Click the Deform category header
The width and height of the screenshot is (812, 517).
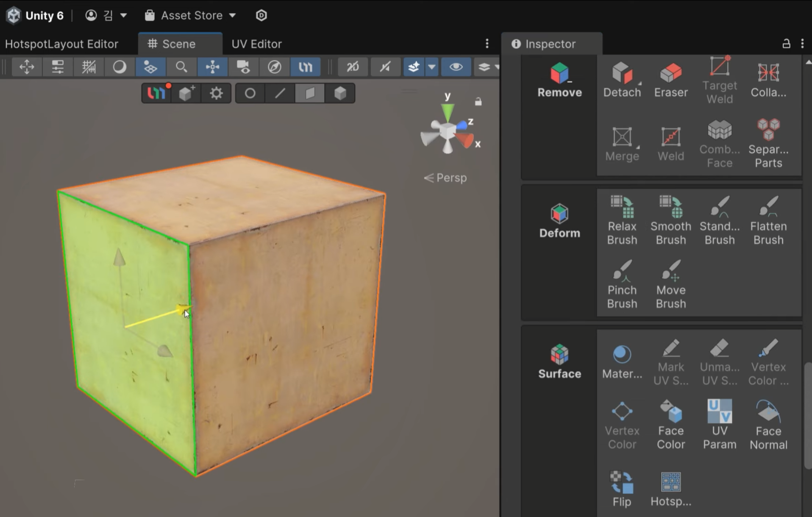[559, 221]
